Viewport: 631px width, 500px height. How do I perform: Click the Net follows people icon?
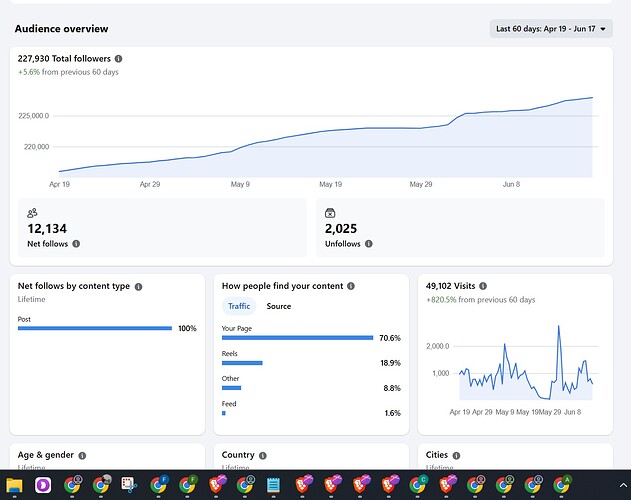pos(32,213)
